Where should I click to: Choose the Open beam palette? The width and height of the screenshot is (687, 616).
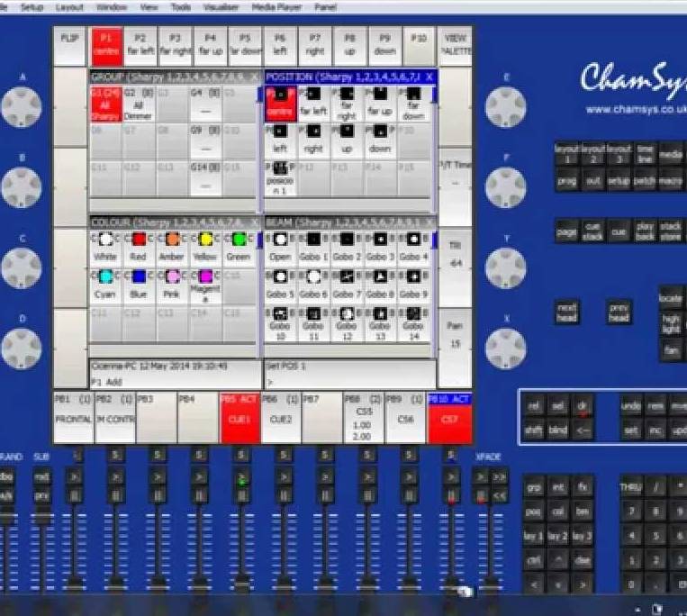[280, 248]
